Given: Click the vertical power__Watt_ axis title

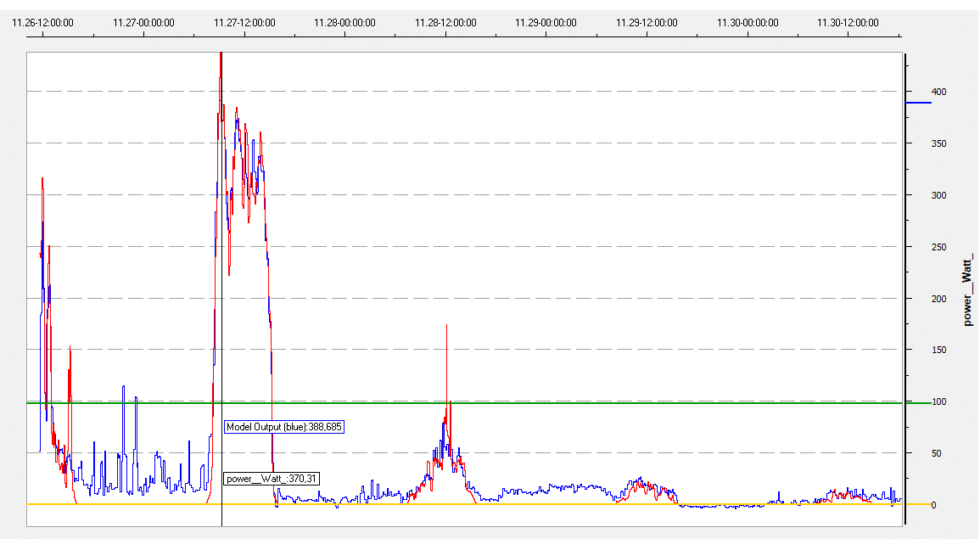Looking at the screenshot, I should 966,289.
